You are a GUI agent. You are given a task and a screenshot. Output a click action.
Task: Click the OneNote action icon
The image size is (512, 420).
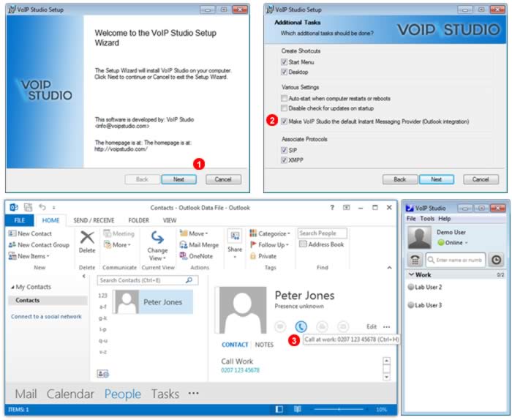point(183,256)
